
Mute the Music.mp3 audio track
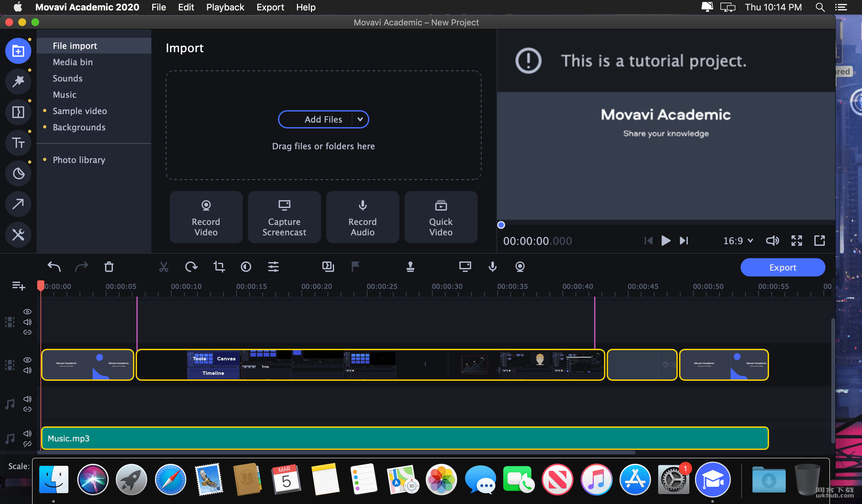point(27,433)
